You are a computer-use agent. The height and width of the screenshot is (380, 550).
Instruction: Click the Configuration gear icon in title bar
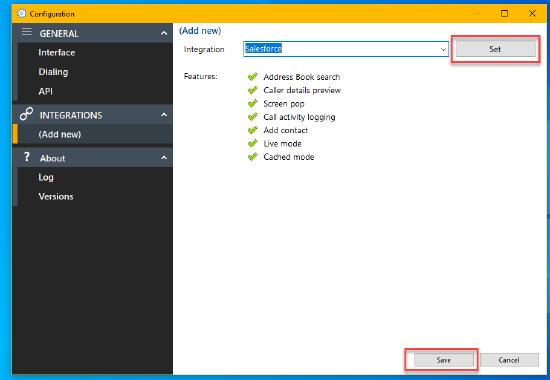click(x=22, y=13)
